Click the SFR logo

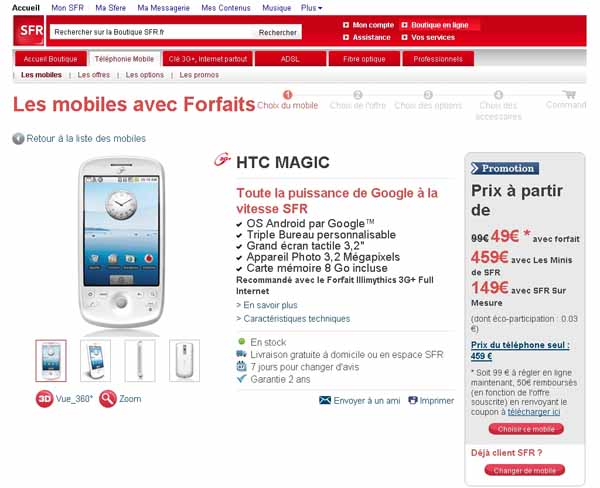click(x=29, y=31)
